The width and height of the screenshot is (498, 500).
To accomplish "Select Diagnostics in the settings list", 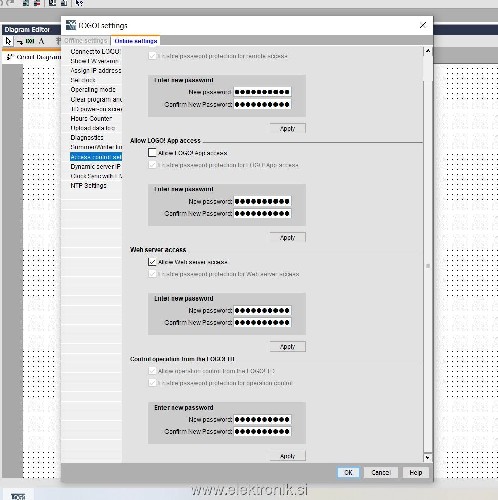I will pos(87,137).
